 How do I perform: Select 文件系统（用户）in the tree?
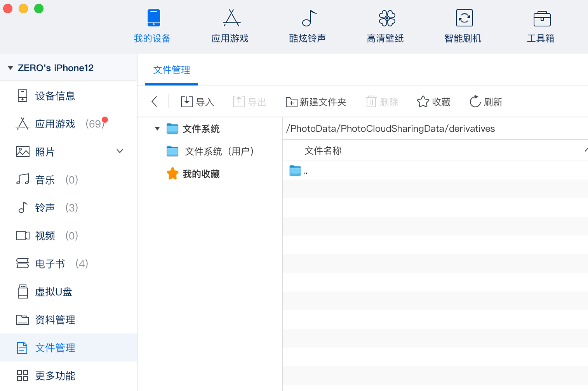coord(219,151)
